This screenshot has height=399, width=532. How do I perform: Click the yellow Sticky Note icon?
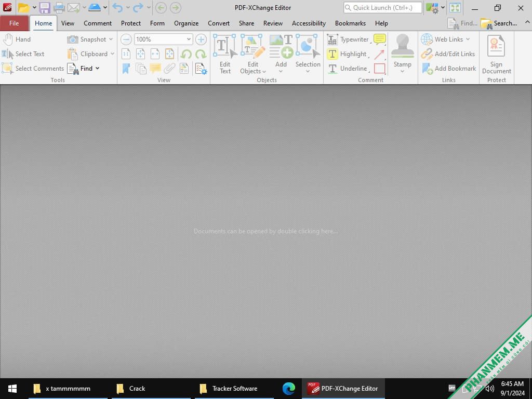click(x=379, y=39)
